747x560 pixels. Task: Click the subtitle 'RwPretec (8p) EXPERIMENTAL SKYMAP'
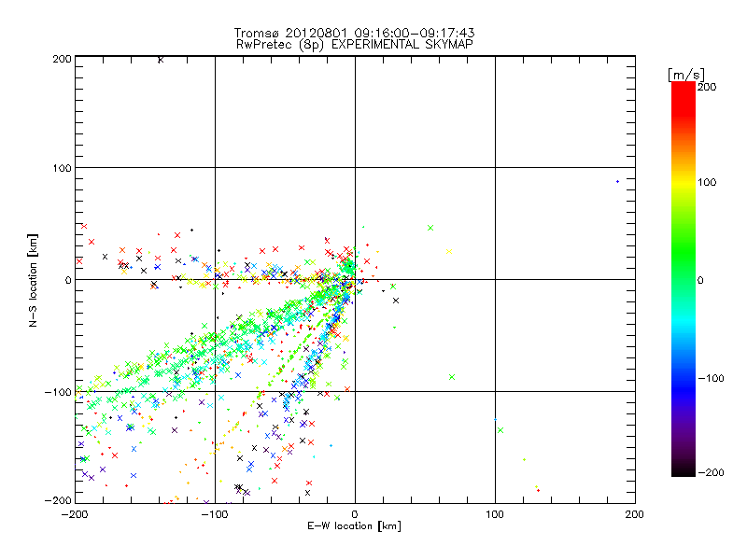355,45
